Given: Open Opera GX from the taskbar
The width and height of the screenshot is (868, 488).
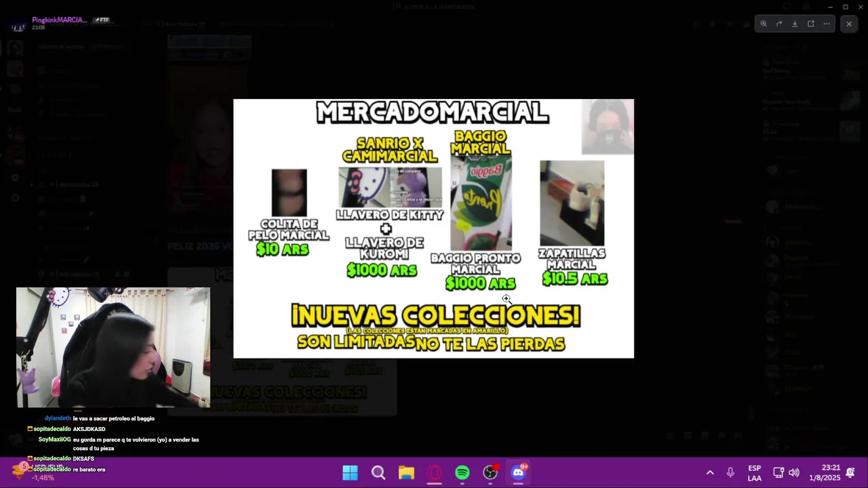Looking at the screenshot, I should point(435,472).
